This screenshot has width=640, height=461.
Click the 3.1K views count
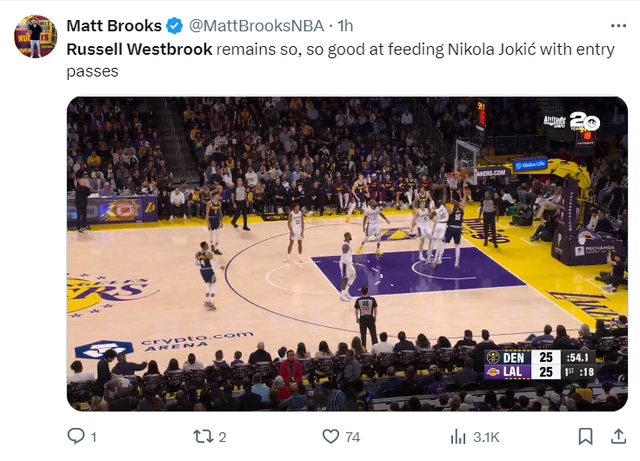[x=486, y=437]
